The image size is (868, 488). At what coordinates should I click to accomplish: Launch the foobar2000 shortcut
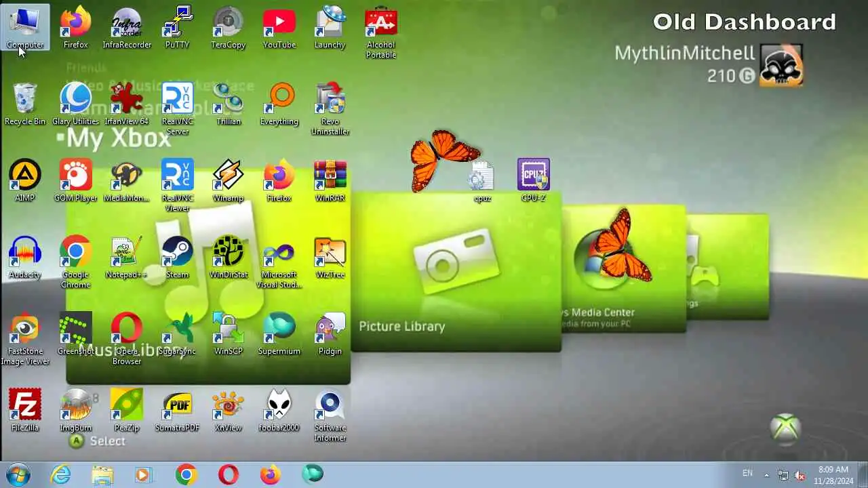pyautogui.click(x=279, y=411)
